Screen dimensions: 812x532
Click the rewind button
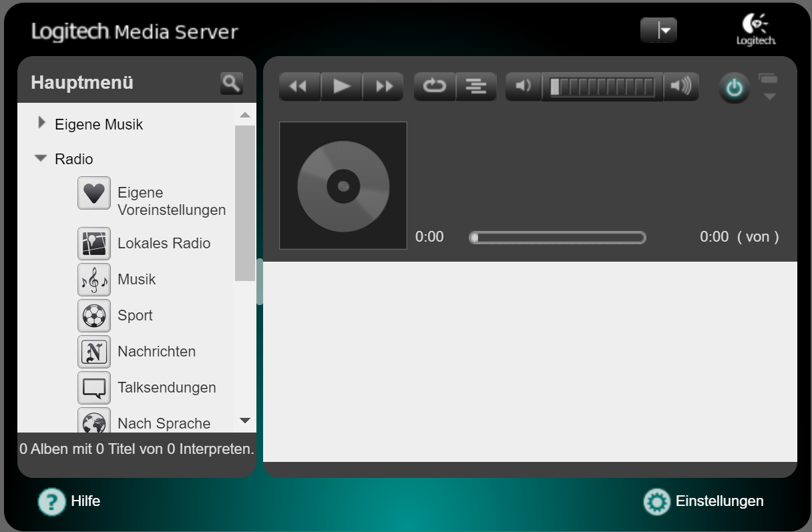300,86
